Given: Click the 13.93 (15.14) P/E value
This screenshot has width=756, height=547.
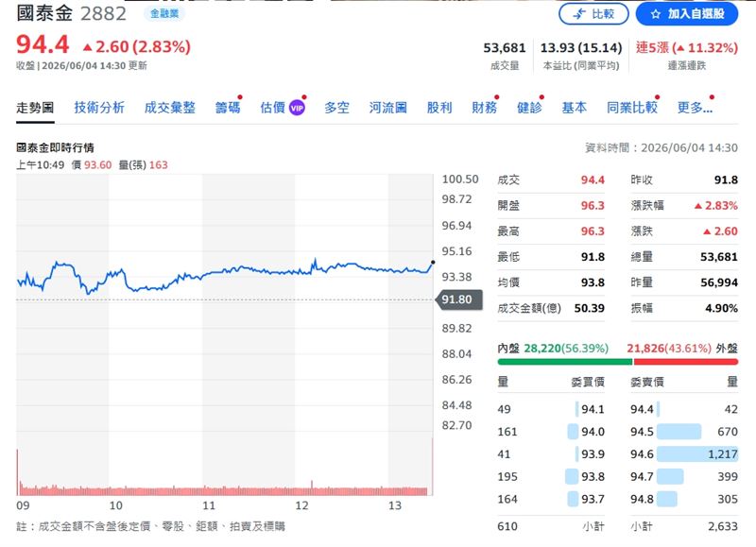Looking at the screenshot, I should [x=581, y=48].
